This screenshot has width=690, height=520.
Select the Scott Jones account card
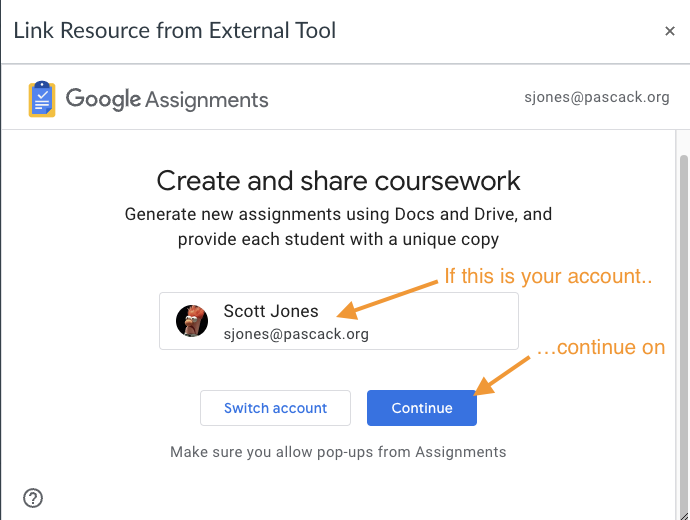339,321
